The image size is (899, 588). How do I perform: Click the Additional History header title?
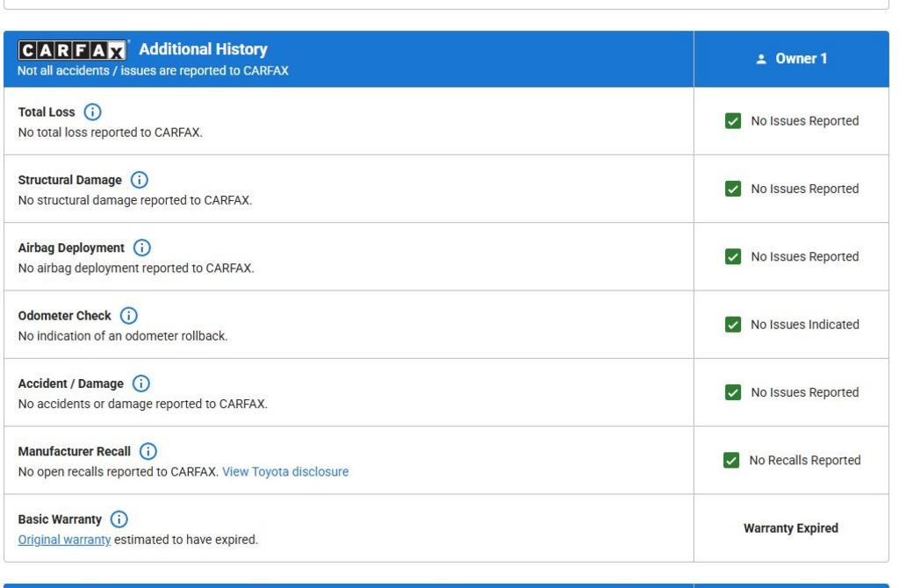(203, 50)
